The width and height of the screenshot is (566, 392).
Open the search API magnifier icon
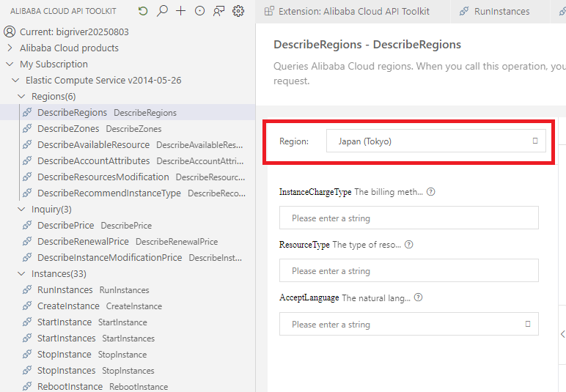tap(162, 11)
